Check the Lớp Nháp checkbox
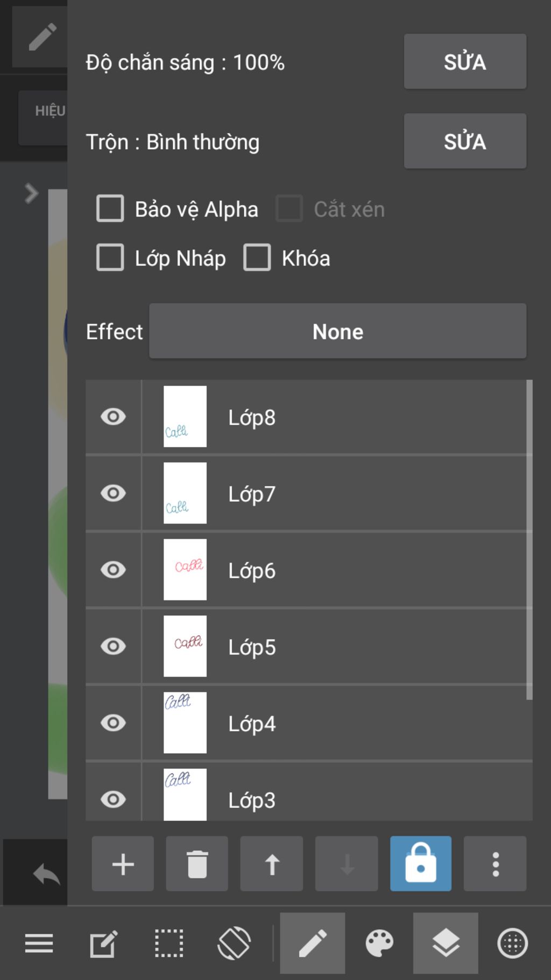 coord(110,257)
